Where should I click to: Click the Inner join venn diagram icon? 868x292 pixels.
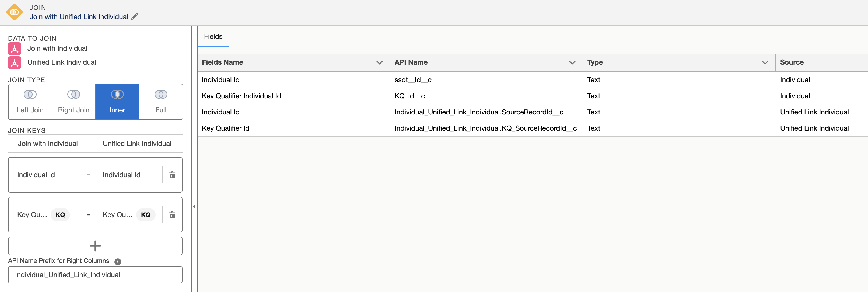pyautogui.click(x=117, y=95)
